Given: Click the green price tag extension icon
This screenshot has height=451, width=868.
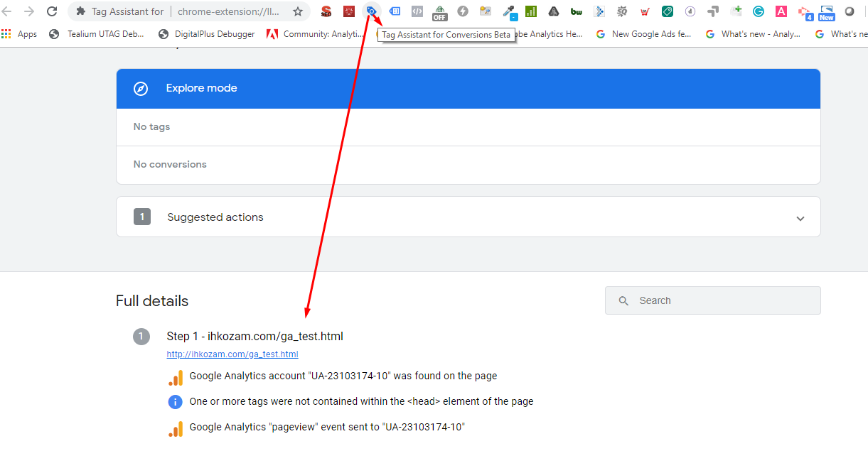Looking at the screenshot, I should pos(668,11).
